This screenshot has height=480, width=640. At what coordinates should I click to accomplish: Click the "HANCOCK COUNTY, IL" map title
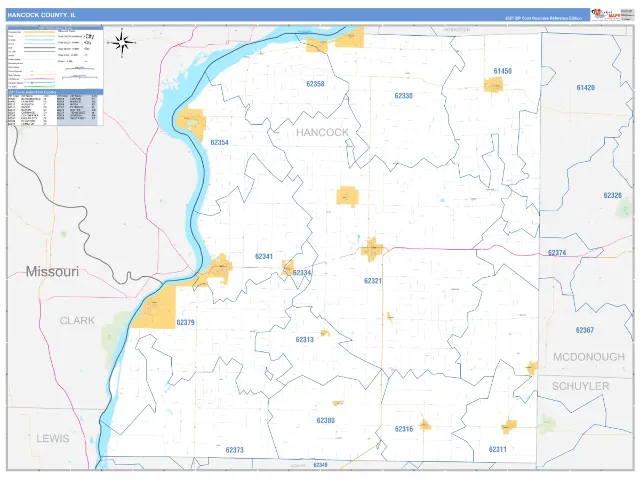coord(41,15)
